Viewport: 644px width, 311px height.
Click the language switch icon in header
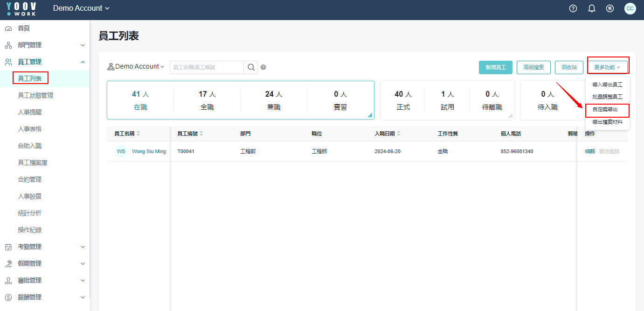[609, 8]
